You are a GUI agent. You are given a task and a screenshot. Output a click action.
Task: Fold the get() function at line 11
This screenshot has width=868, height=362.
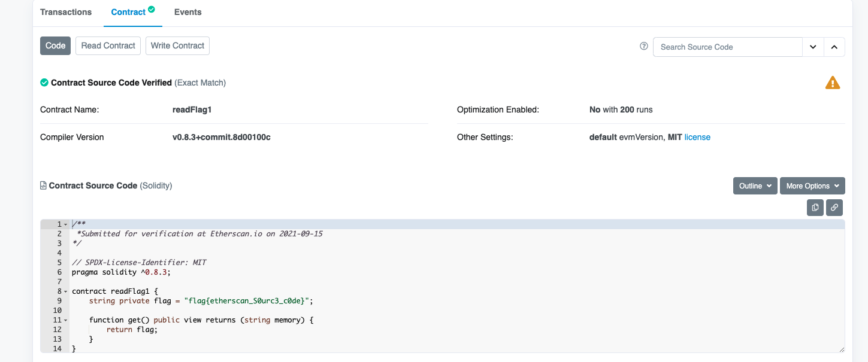pyautogui.click(x=66, y=320)
